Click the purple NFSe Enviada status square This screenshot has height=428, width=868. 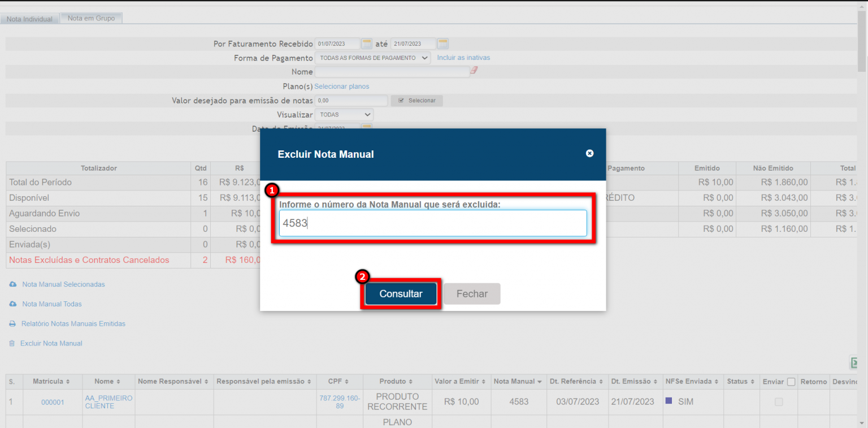point(669,401)
